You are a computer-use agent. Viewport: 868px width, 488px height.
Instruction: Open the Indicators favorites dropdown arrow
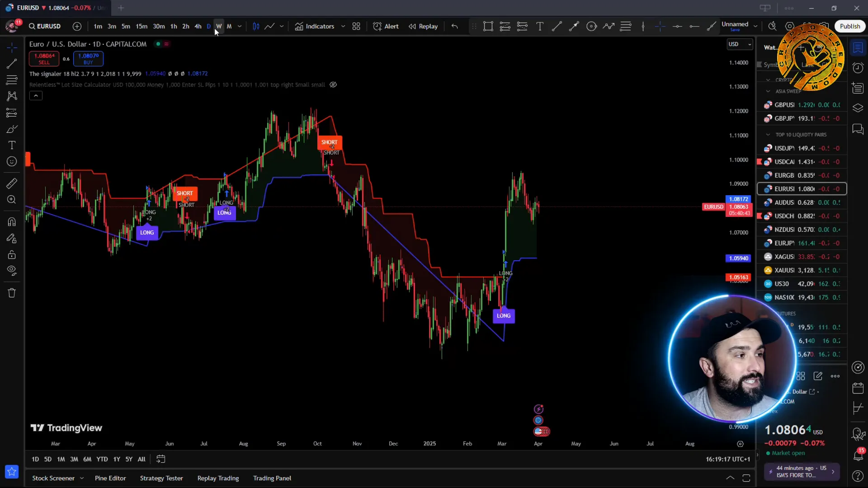click(343, 26)
